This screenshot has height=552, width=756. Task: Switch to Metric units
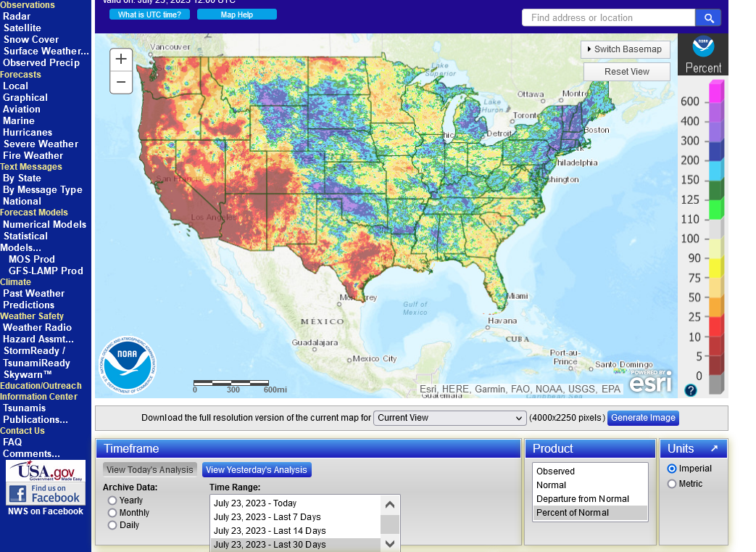click(x=672, y=484)
